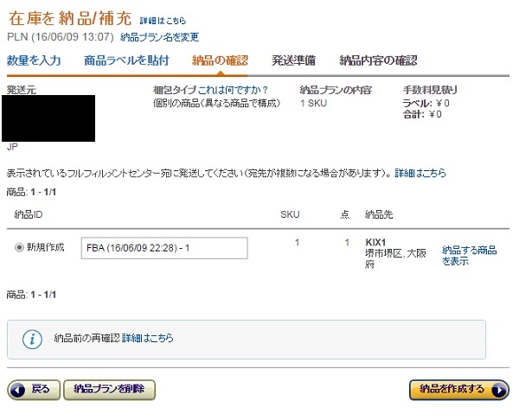
Task: Open the 数量を入力 step tab
Action: pos(34,60)
